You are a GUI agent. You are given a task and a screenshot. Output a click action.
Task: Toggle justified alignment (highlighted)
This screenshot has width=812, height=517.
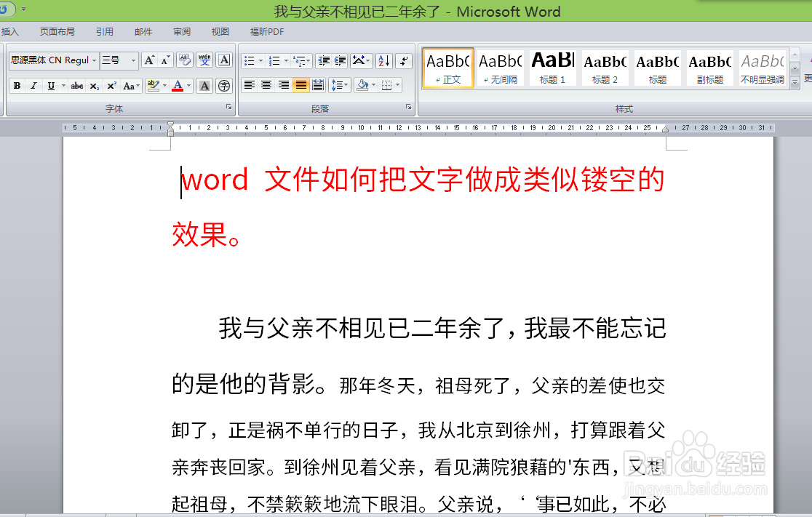301,85
